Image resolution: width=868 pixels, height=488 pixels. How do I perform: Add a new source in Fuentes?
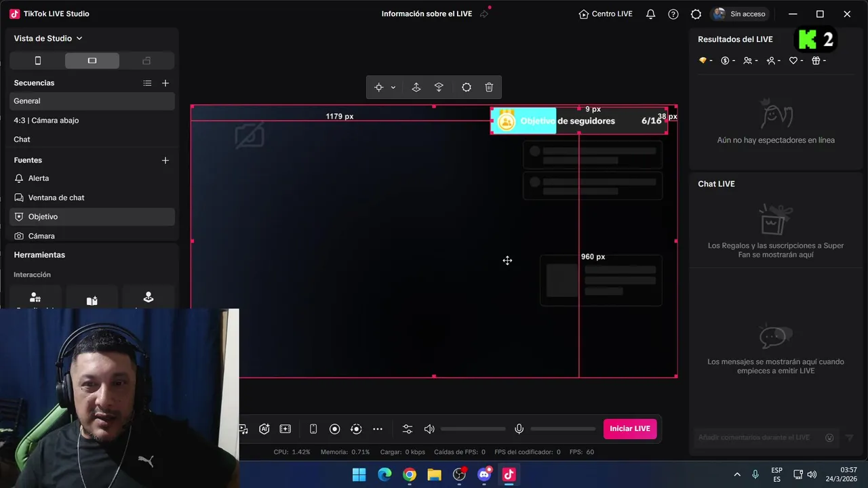pyautogui.click(x=165, y=160)
